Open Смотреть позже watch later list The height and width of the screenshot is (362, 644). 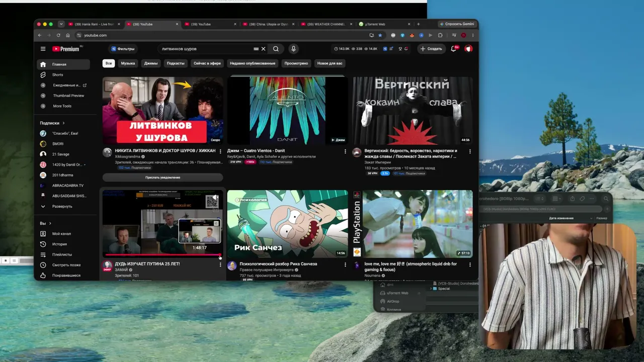click(x=63, y=265)
